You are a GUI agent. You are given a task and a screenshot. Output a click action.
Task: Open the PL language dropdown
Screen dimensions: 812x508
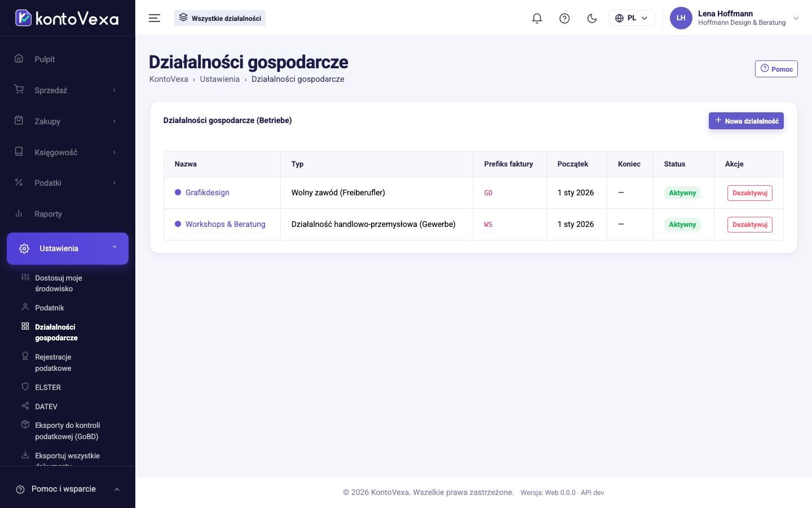click(x=632, y=18)
